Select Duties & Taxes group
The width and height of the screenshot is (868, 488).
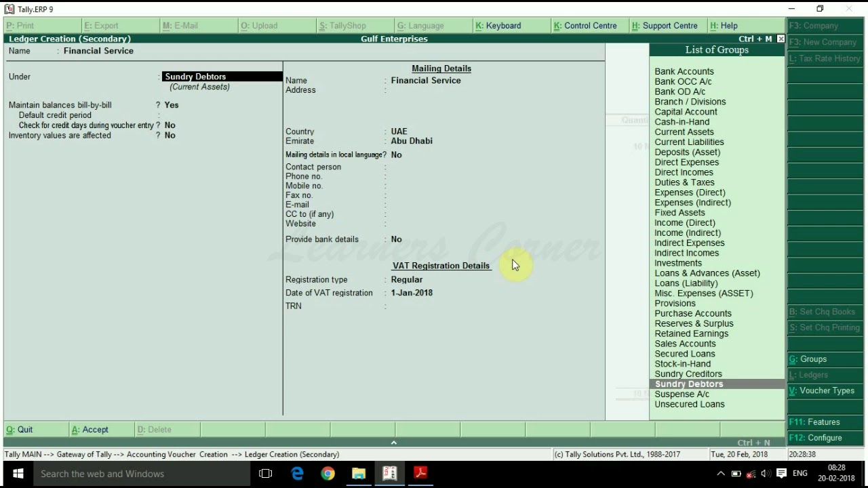coord(684,182)
